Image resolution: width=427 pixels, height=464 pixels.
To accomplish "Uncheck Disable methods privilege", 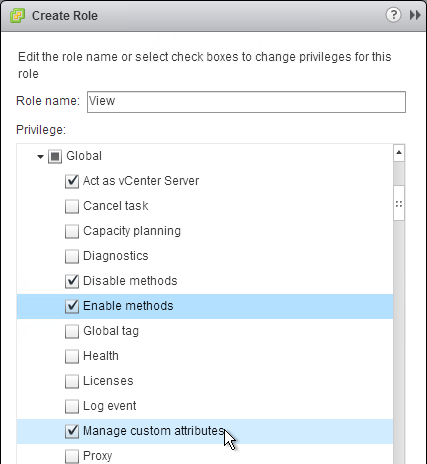I will pyautogui.click(x=72, y=281).
